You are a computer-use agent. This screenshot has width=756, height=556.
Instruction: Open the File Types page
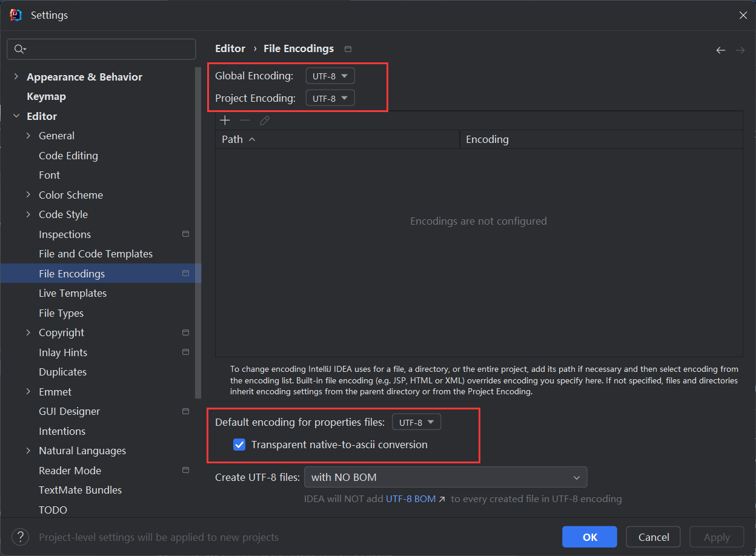coord(61,313)
